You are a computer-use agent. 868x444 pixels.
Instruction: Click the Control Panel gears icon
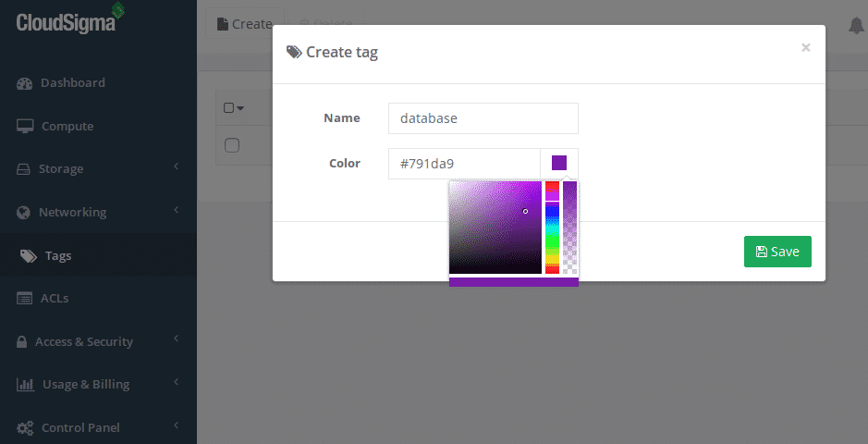pos(25,428)
